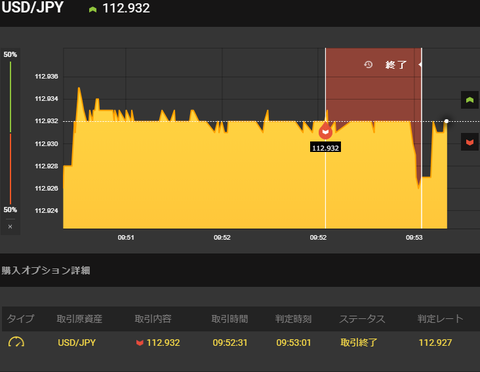The height and width of the screenshot is (372, 480).
Task: Click the 判定時刻 column header
Action: click(293, 319)
